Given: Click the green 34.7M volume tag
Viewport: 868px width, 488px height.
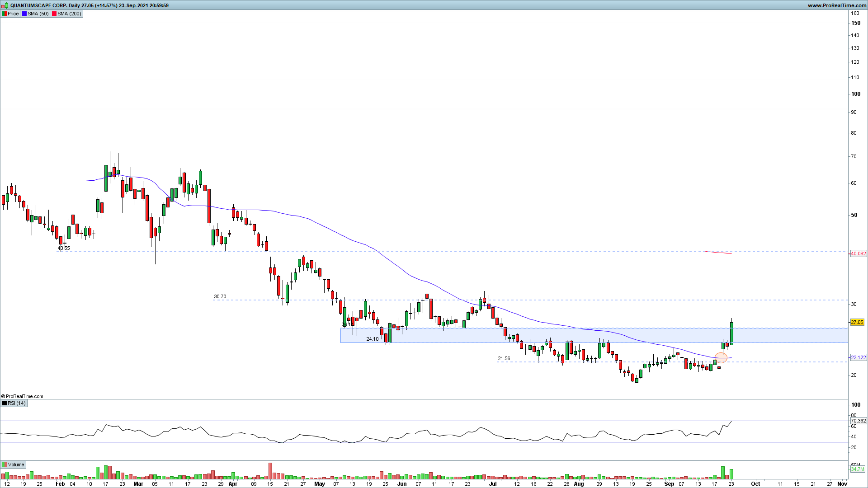Looking at the screenshot, I should tap(857, 469).
